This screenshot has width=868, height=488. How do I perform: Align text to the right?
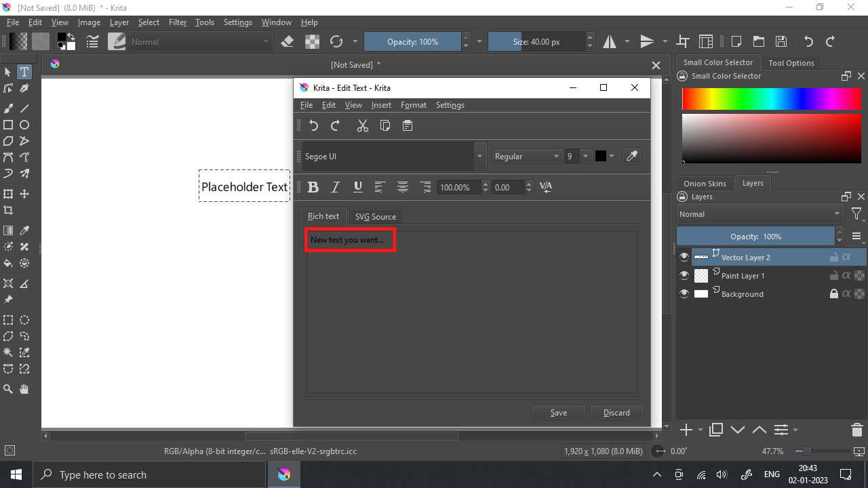pos(425,187)
